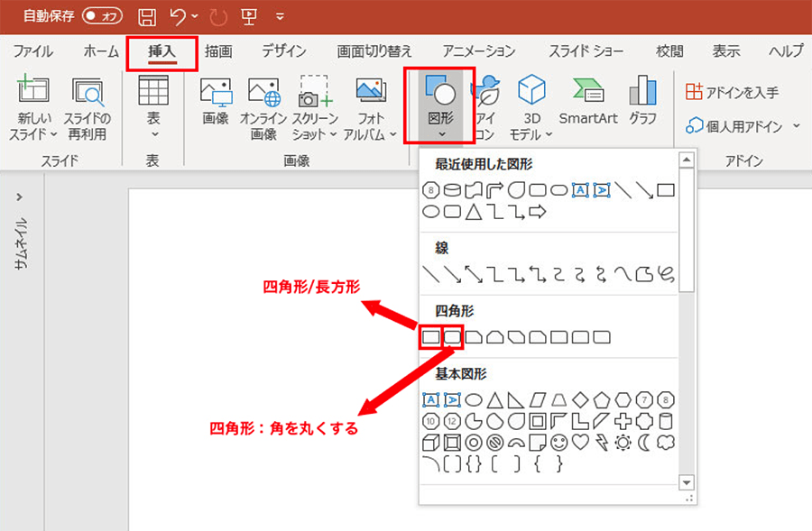
Task: Expand the スクリーンショット dropdown
Action: [x=334, y=134]
